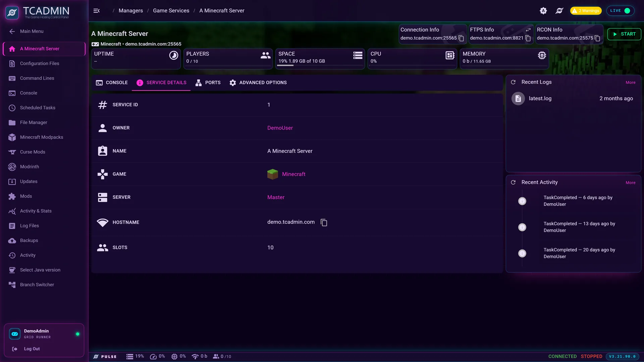Click the FTPS swap arrows icon
The height and width of the screenshot is (362, 644).
point(528,30)
